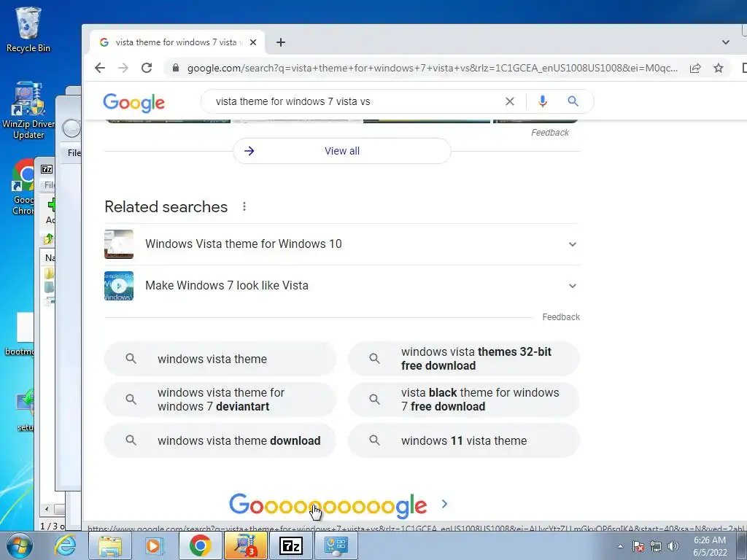Open the tab search chevron

[x=725, y=42]
